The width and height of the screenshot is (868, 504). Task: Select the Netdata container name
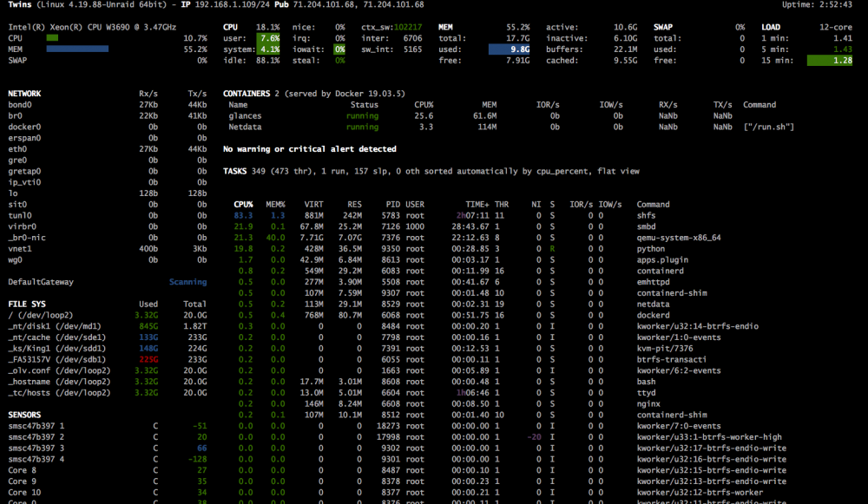click(245, 127)
